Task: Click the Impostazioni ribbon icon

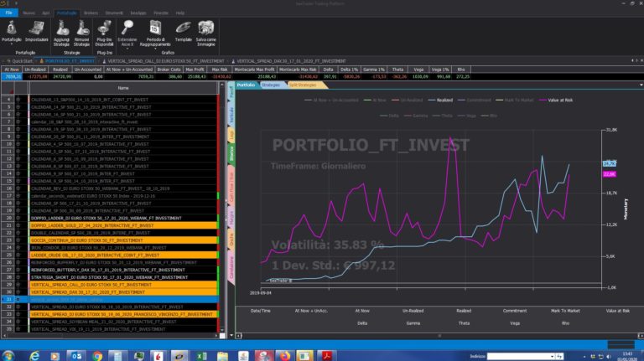Action: pyautogui.click(x=37, y=32)
